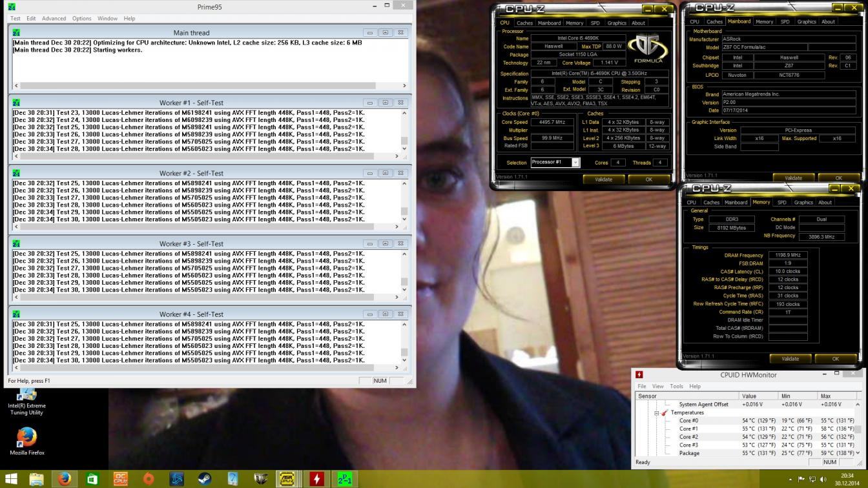
Task: Click the Prime95 icon in Worker #1 title
Action: tap(16, 103)
